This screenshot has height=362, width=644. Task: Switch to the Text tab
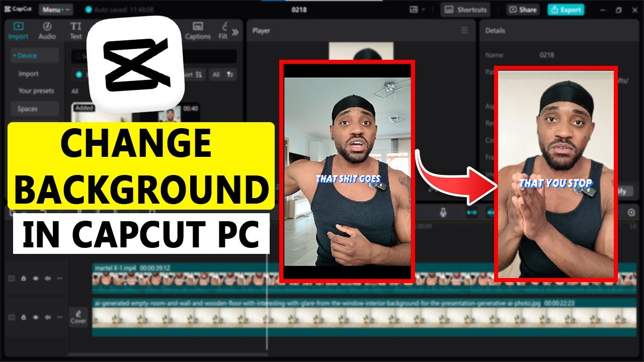tap(75, 30)
